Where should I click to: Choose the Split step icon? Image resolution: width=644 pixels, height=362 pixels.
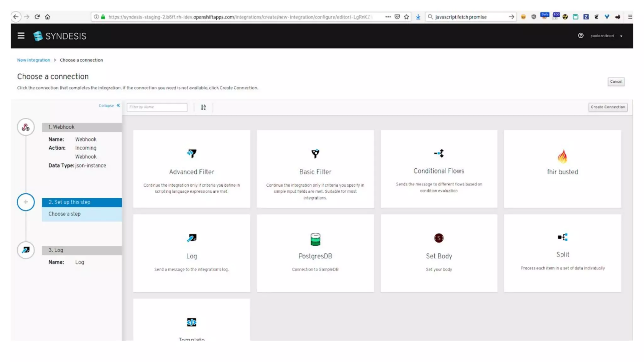click(x=562, y=237)
